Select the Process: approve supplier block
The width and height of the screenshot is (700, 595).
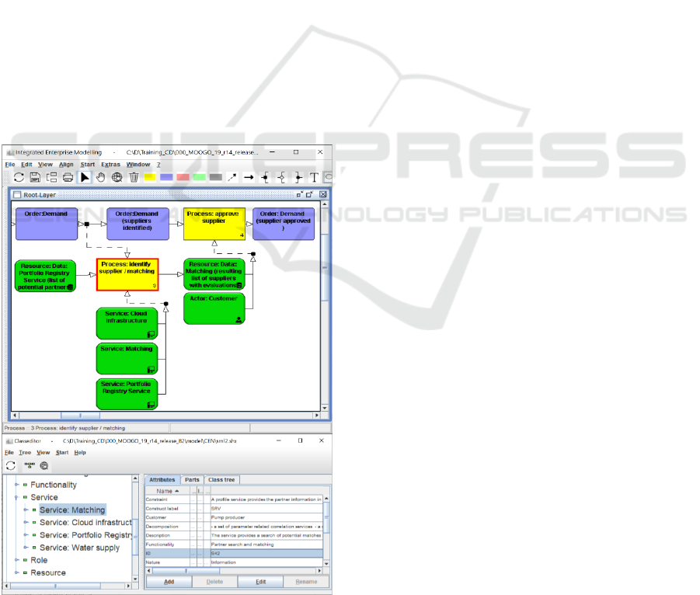click(x=214, y=224)
